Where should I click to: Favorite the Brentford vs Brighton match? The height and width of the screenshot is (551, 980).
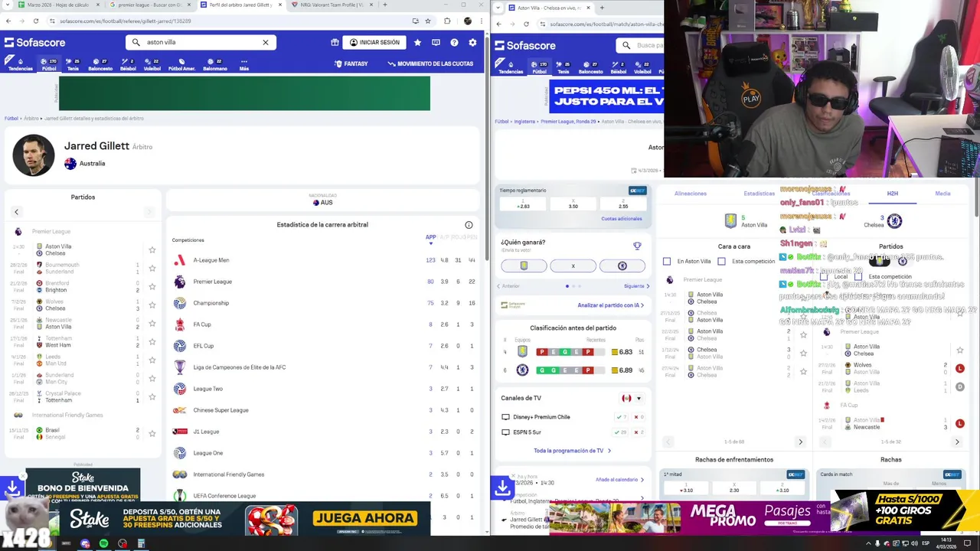click(x=152, y=287)
